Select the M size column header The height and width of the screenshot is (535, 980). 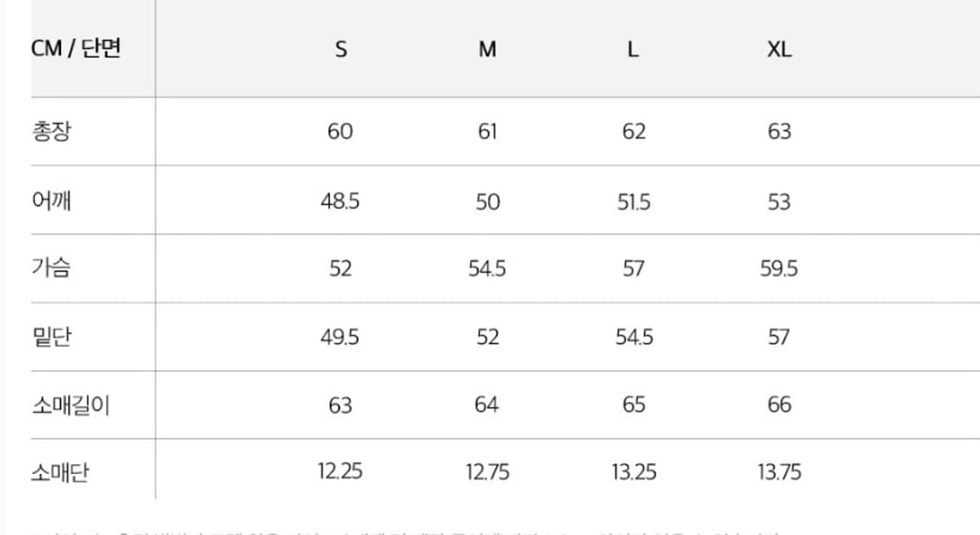click(487, 50)
